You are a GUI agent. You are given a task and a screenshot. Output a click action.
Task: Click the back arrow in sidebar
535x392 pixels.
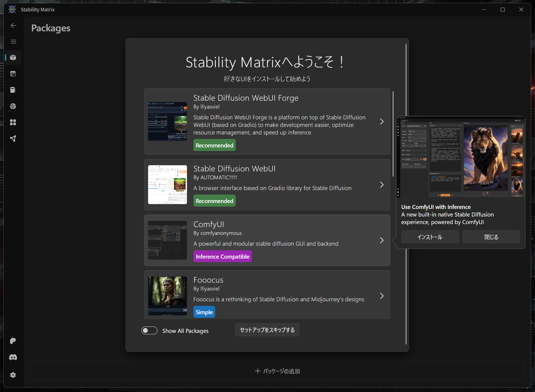point(13,25)
